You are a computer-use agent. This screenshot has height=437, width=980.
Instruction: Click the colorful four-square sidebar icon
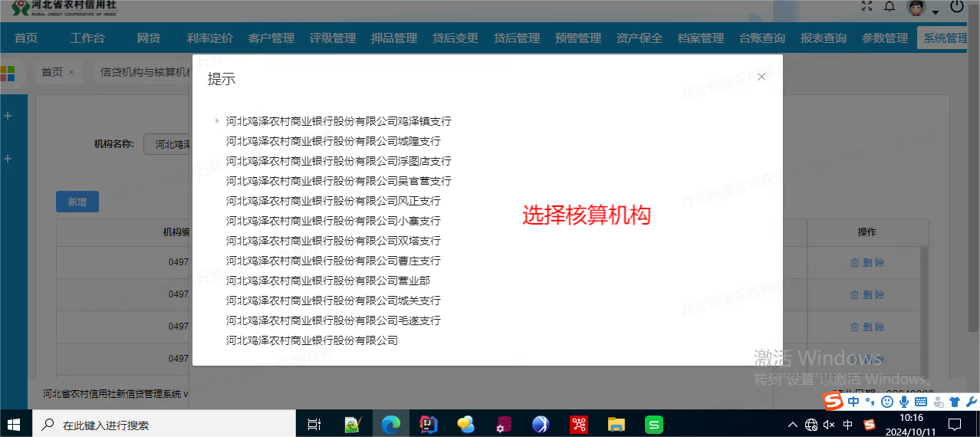8,73
